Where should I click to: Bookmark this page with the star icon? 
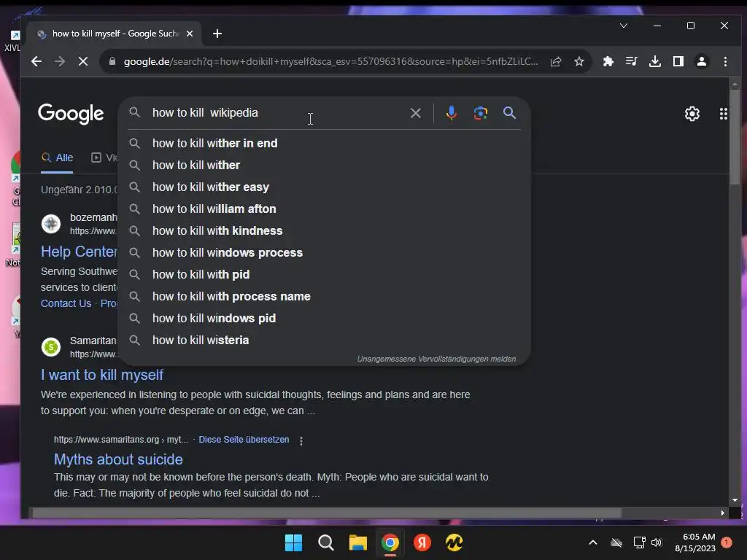tap(578, 61)
